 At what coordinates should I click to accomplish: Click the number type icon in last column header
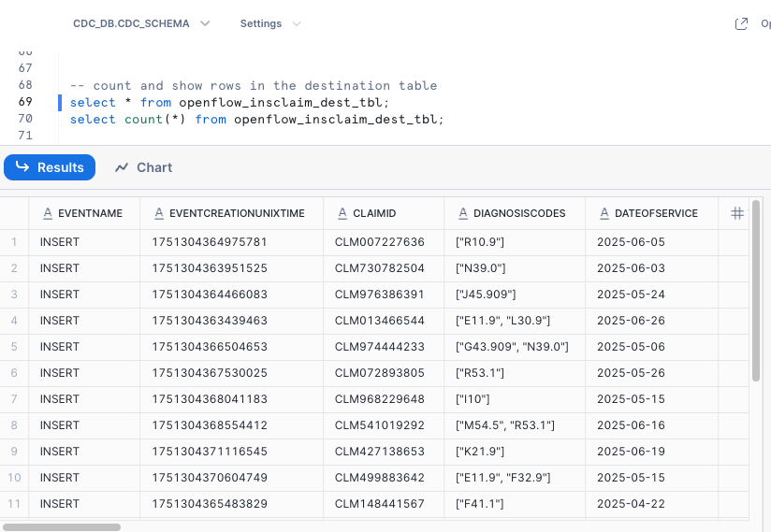point(737,213)
